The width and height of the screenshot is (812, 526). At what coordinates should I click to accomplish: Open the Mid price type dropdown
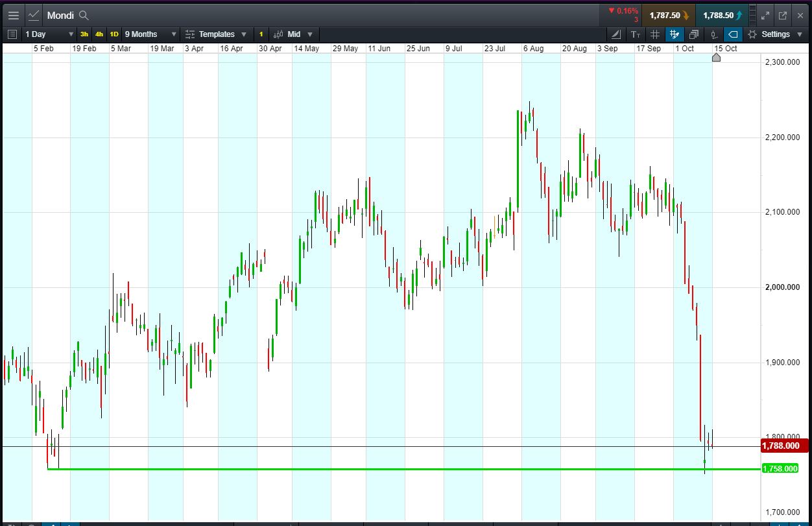click(x=293, y=34)
